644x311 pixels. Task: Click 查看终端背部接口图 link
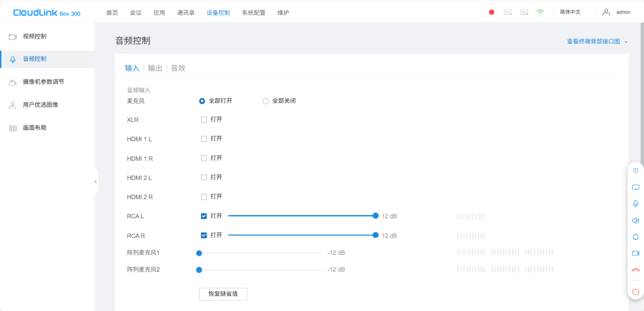(x=594, y=41)
